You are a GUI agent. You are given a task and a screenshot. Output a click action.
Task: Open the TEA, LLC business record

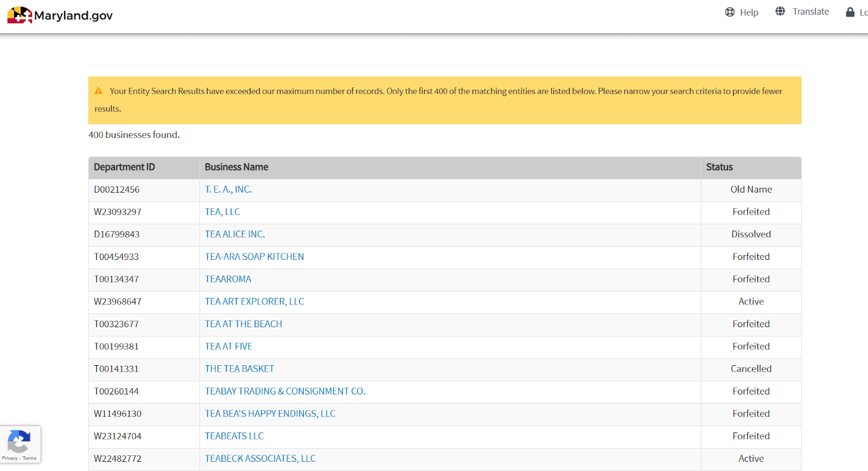click(x=222, y=212)
